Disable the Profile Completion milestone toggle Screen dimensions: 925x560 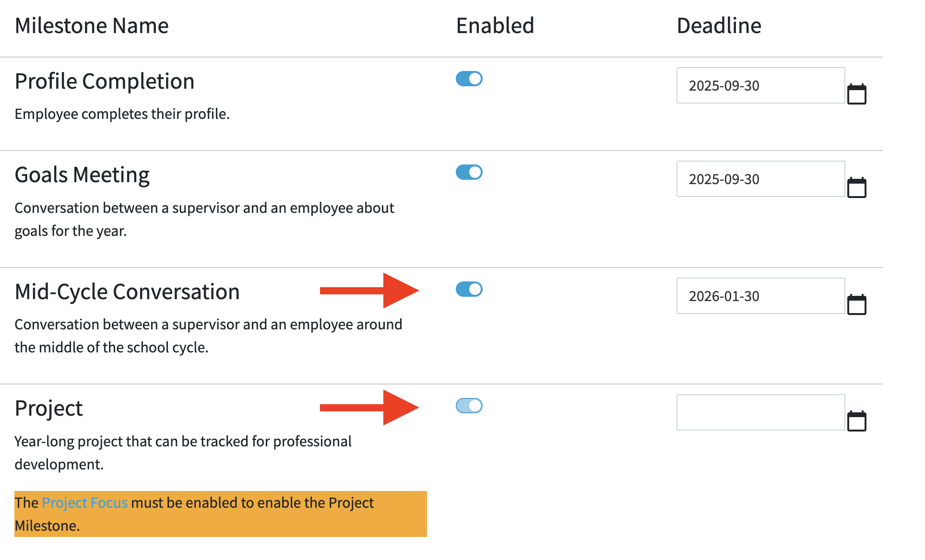pyautogui.click(x=469, y=79)
